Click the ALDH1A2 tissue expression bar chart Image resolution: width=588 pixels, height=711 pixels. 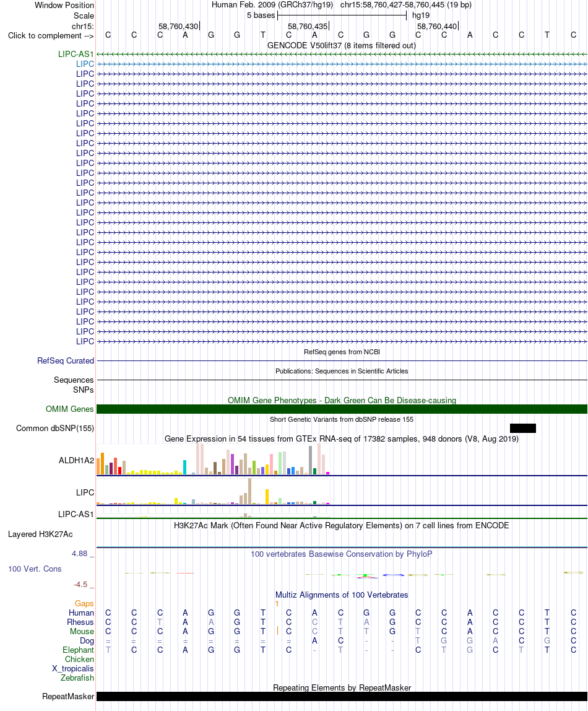213,460
